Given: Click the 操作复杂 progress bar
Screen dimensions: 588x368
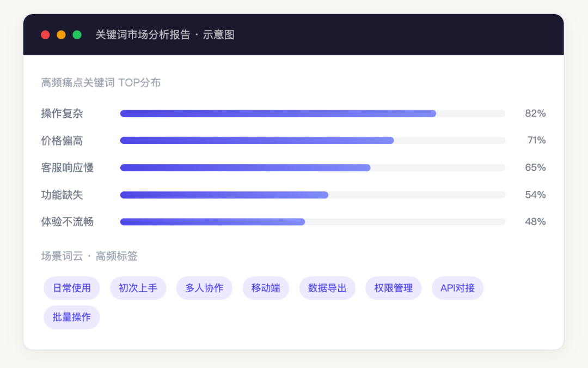Looking at the screenshot, I should pos(313,113).
